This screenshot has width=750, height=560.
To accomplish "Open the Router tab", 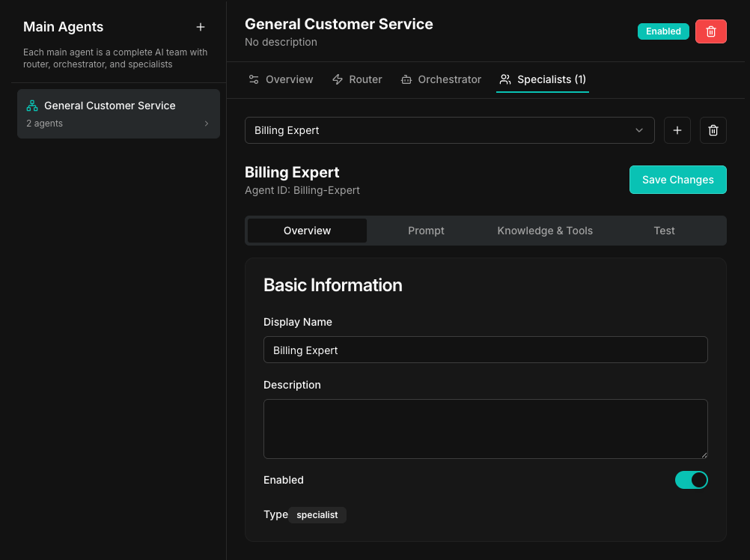I will (357, 79).
